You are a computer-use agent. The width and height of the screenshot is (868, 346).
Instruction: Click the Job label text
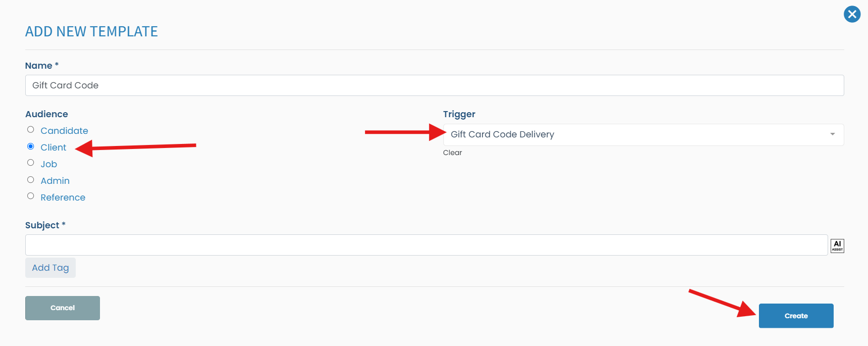(49, 164)
